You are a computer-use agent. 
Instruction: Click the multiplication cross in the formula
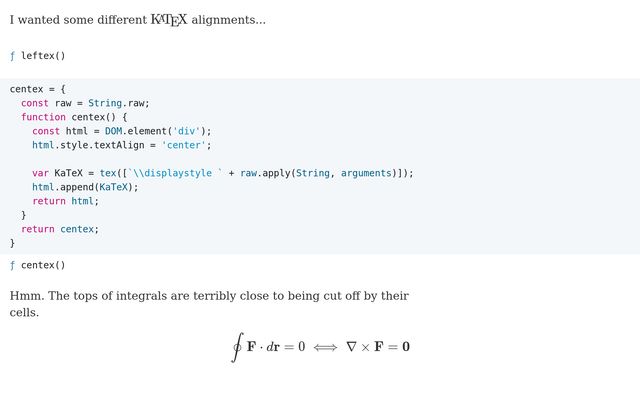pyautogui.click(x=365, y=347)
